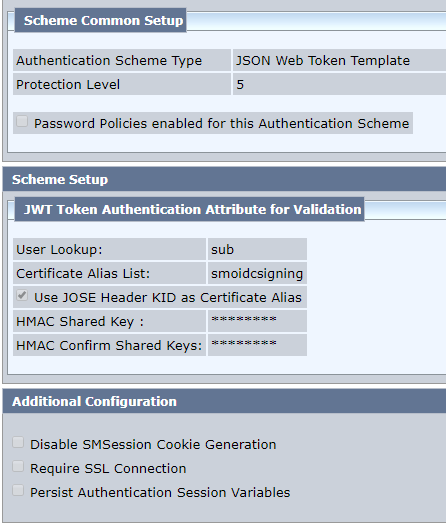Click the User Lookup label

click(x=59, y=250)
